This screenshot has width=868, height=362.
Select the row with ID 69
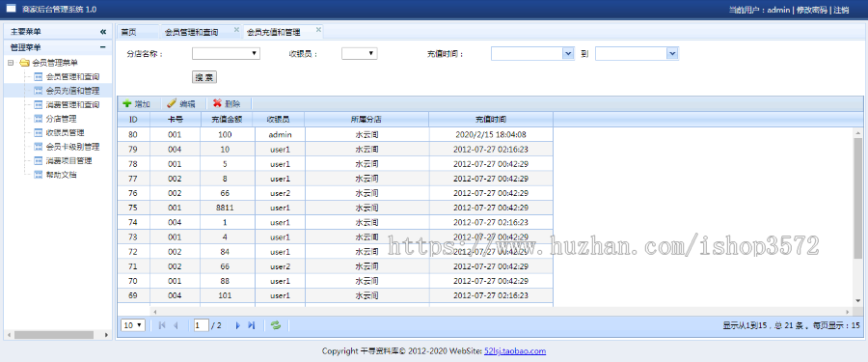(x=335, y=295)
